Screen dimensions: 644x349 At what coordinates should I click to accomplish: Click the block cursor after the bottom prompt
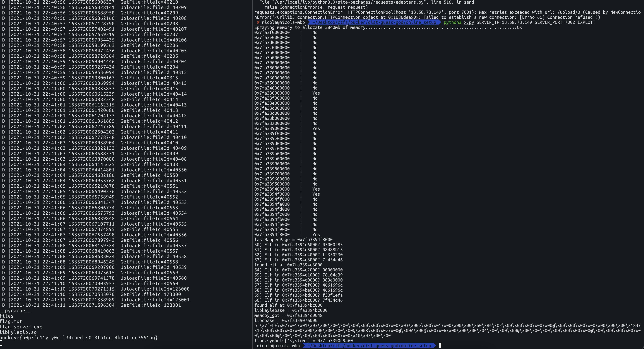440,346
